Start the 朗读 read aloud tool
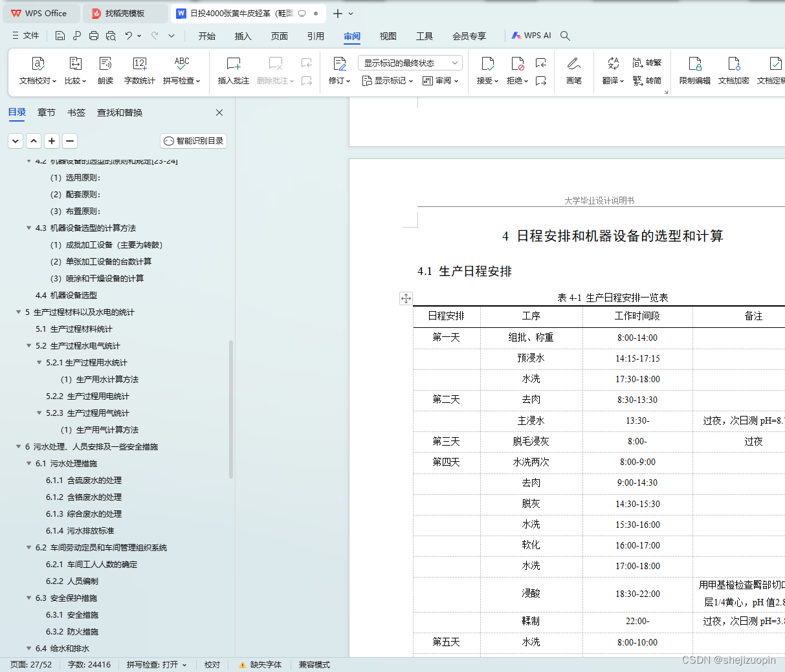The width and height of the screenshot is (785, 672). coord(105,70)
